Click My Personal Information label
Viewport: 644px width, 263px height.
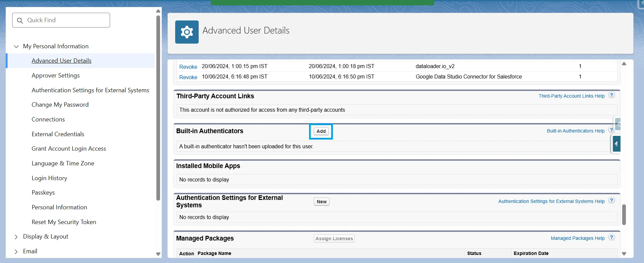pos(56,46)
